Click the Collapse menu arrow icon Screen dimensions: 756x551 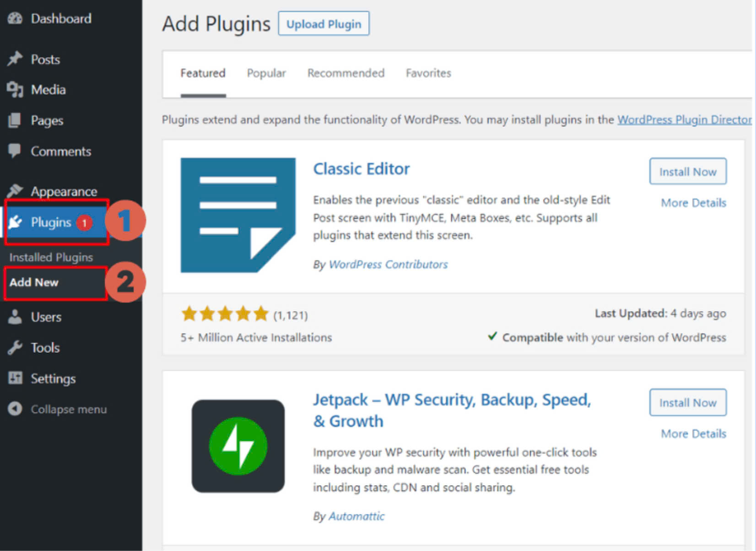(15, 409)
